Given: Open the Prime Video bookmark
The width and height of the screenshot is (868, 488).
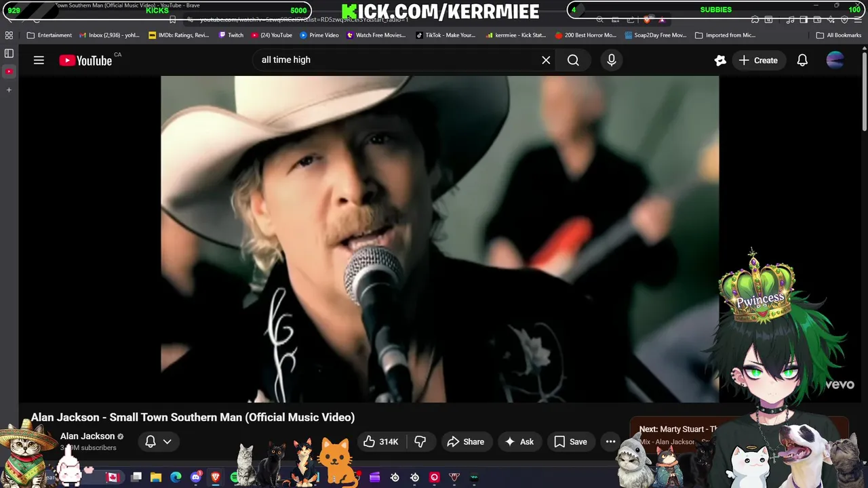Looking at the screenshot, I should pos(319,35).
